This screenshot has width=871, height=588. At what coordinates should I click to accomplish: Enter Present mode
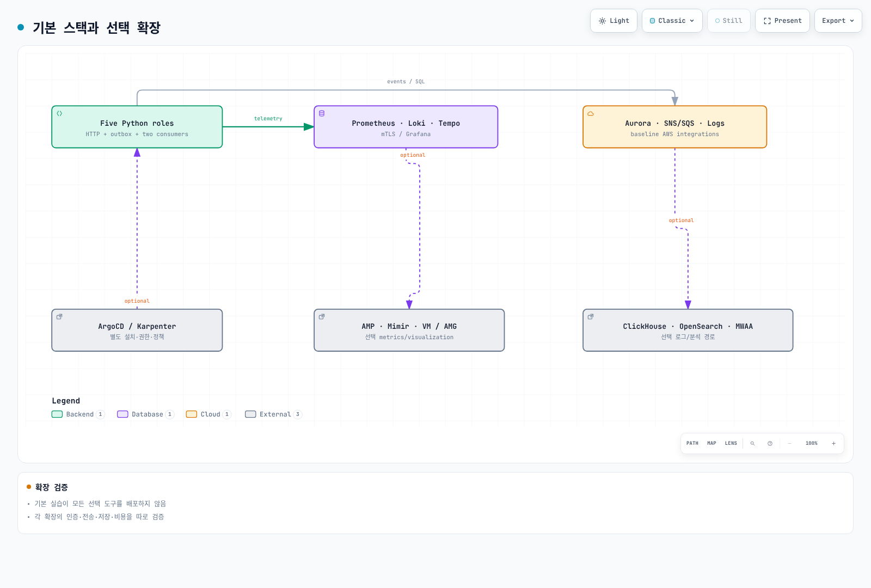coord(782,21)
